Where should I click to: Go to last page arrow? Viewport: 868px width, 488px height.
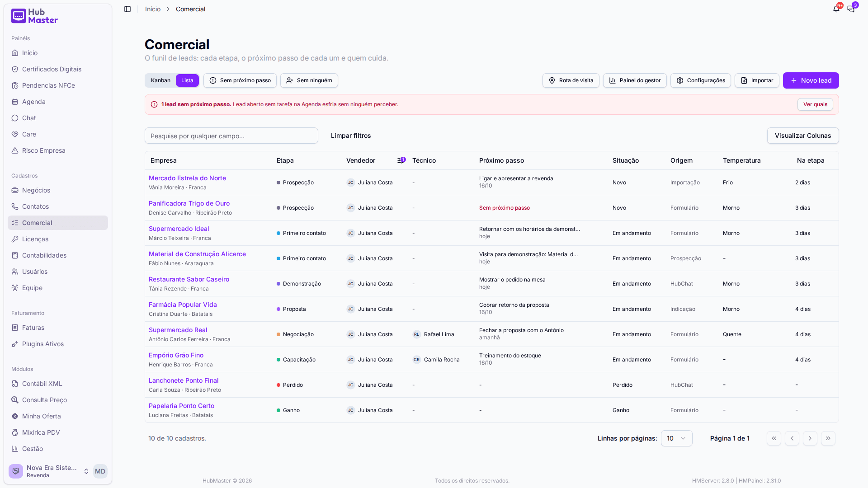[x=828, y=438]
